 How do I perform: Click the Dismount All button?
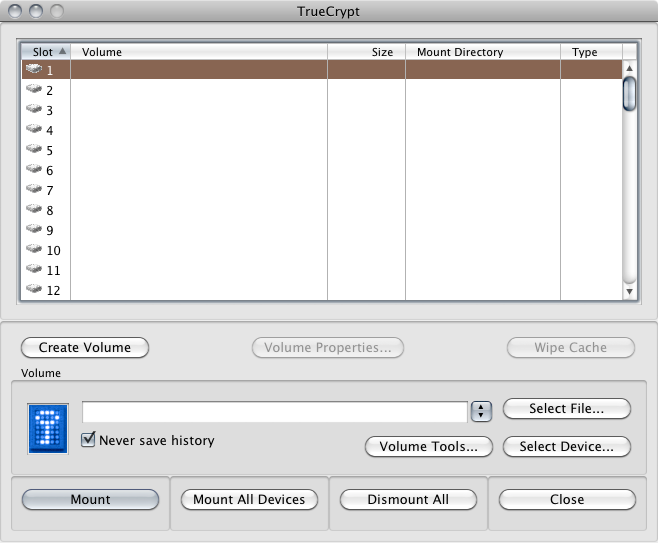click(x=408, y=499)
